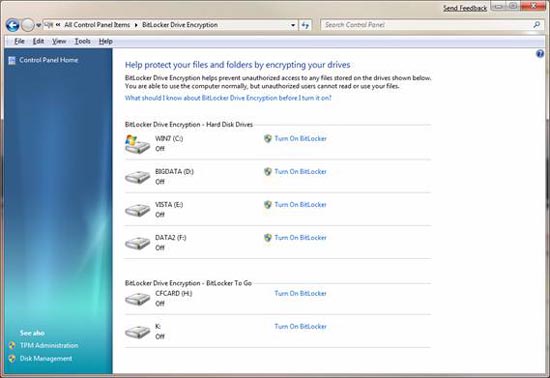Open the File menu
Viewport: 550px width, 378px height.
(19, 41)
